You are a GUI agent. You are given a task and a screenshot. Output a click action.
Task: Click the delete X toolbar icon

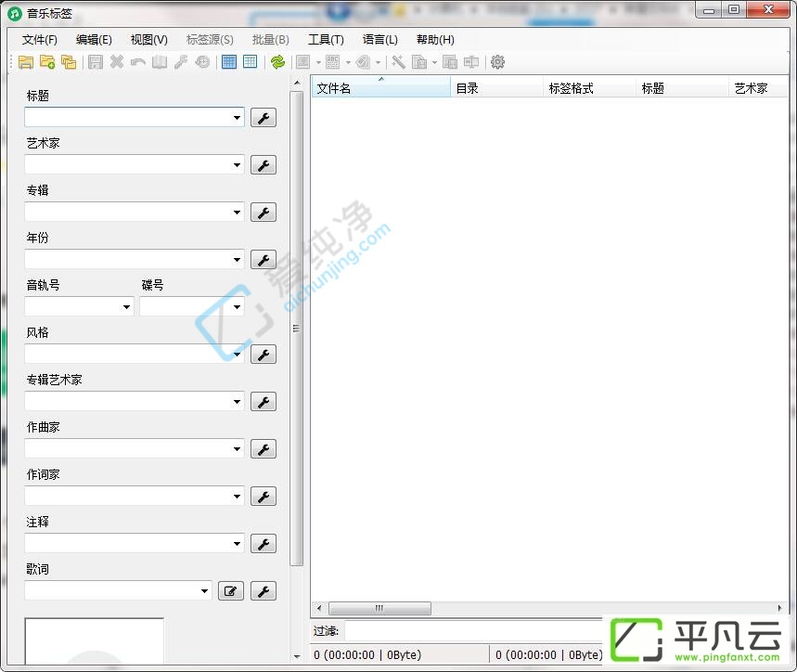(117, 62)
